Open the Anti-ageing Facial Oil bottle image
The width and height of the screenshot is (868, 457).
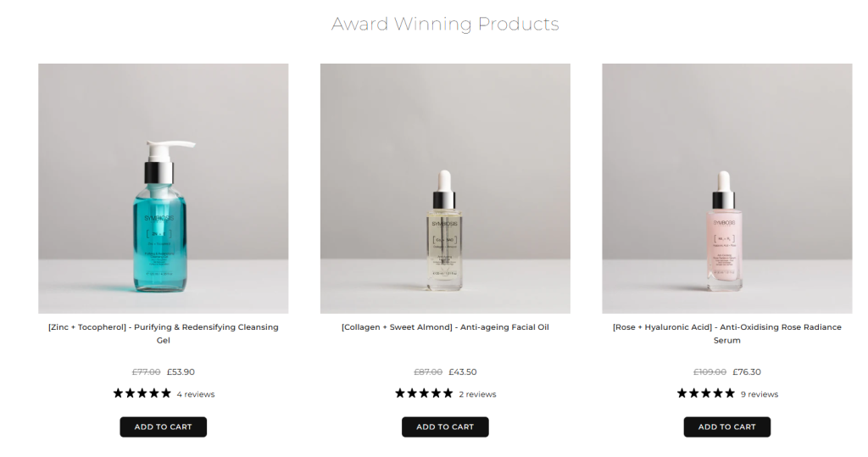pos(445,188)
